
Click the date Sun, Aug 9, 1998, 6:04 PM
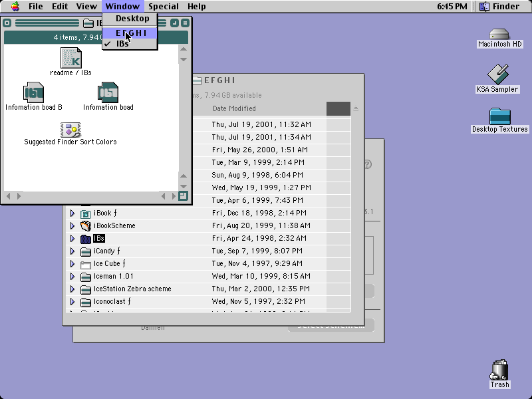click(257, 175)
